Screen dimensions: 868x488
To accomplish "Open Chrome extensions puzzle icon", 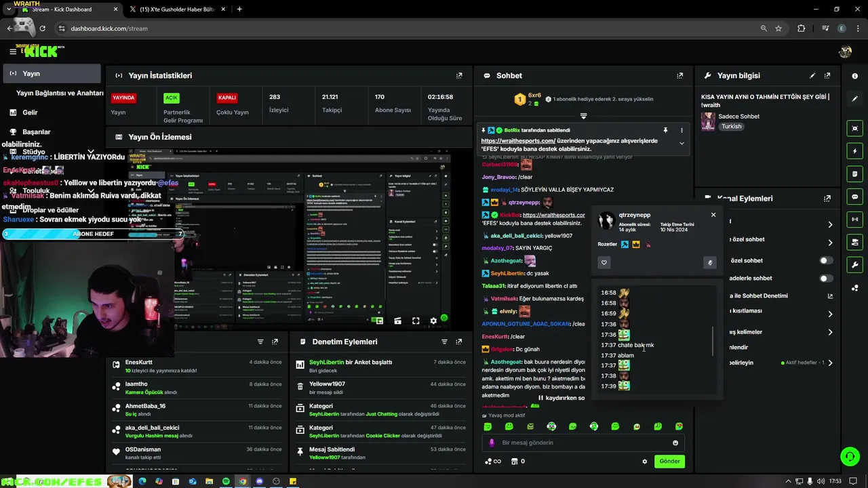I will pyautogui.click(x=802, y=28).
